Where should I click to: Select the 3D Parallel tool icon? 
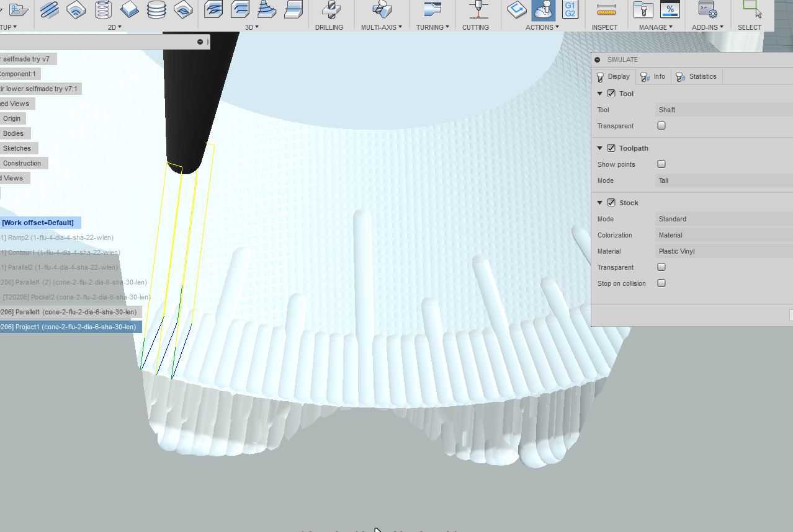pyautogui.click(x=293, y=9)
